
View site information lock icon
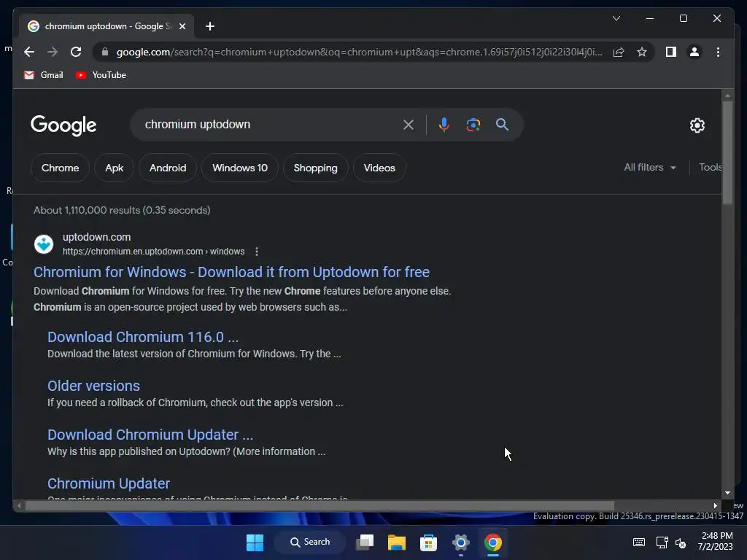pyautogui.click(x=105, y=52)
